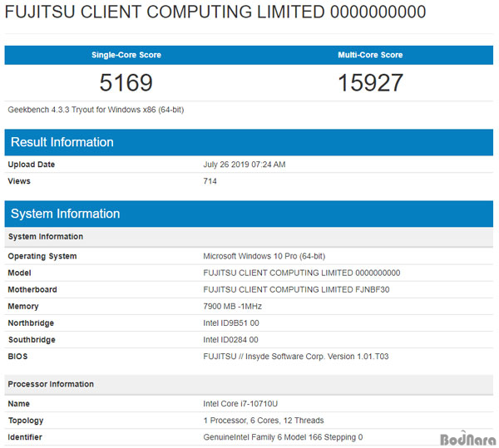Click the Southbridge label
Image resolution: width=499 pixels, height=448 pixels.
click(32, 340)
